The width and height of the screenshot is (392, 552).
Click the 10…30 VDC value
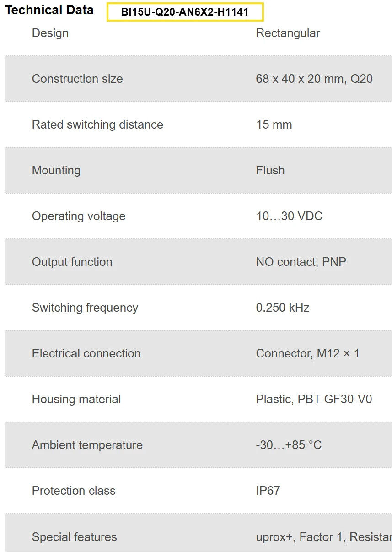click(289, 216)
